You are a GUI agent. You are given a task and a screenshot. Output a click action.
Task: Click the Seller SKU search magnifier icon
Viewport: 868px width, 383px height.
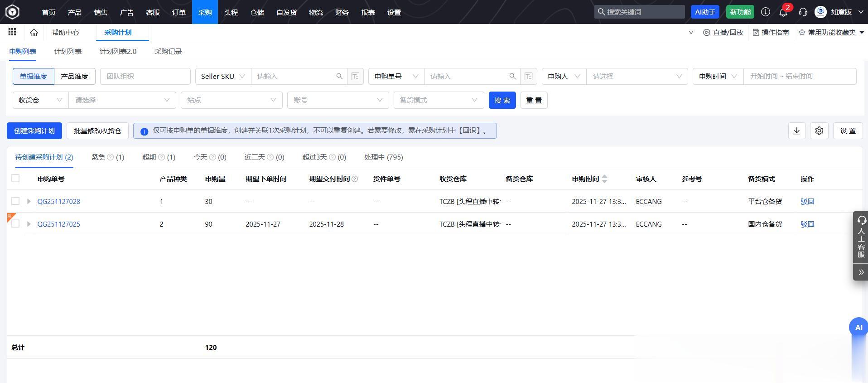(x=339, y=76)
